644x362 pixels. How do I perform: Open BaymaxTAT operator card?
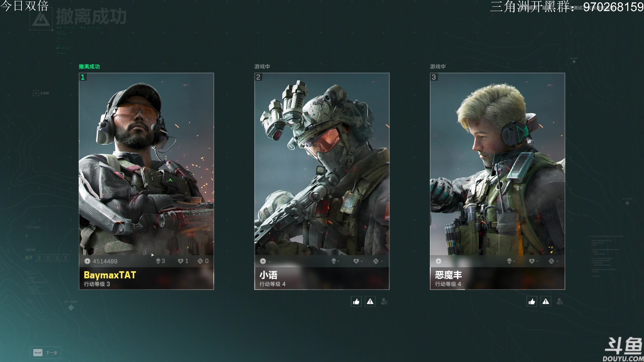tap(146, 164)
